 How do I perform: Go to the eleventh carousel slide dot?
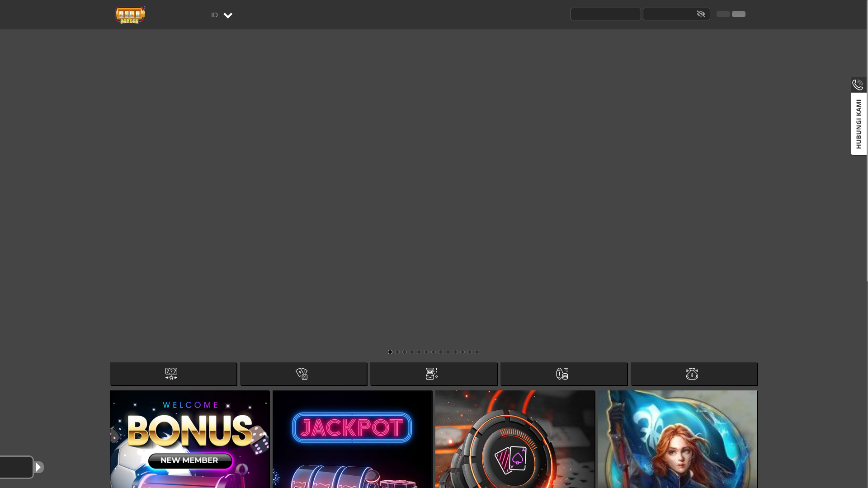coord(462,352)
